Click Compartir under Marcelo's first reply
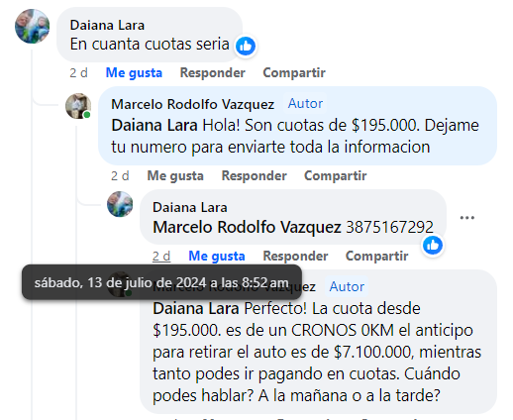The width and height of the screenshot is (513, 420). tap(336, 176)
